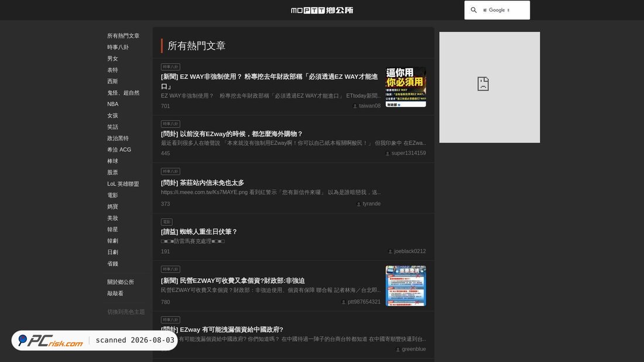
Task: Click the user icon beside tyrande
Action: point(358,204)
